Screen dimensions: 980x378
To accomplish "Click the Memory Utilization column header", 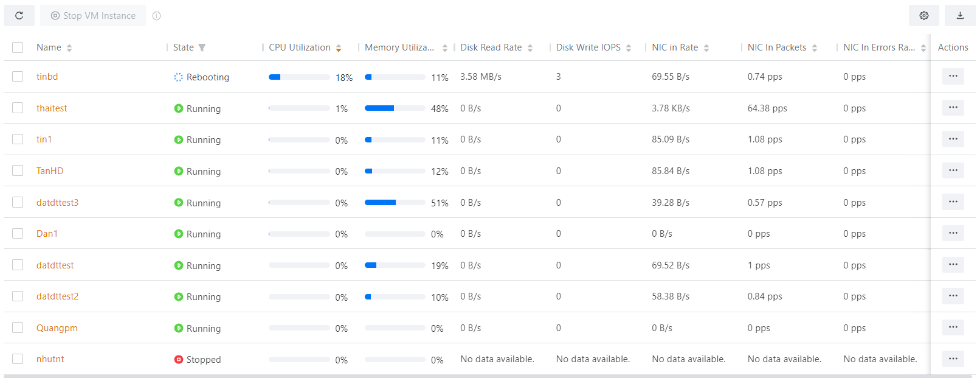I will [x=399, y=47].
